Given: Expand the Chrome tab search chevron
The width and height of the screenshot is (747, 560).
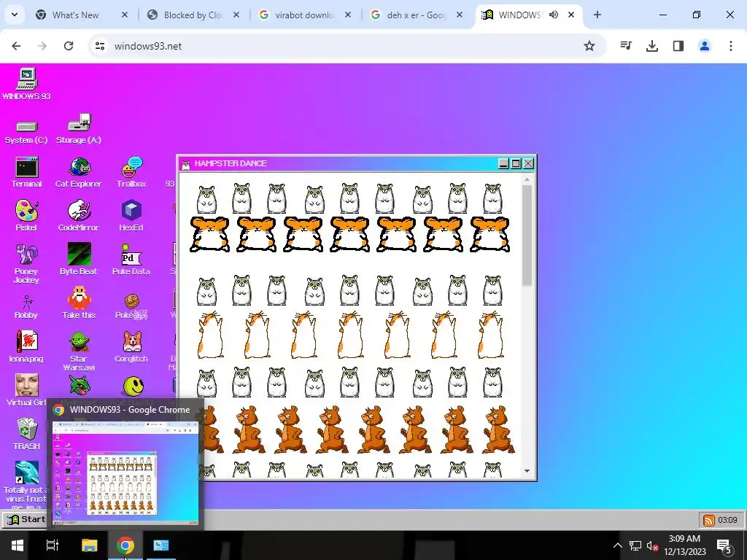Looking at the screenshot, I should pyautogui.click(x=15, y=15).
